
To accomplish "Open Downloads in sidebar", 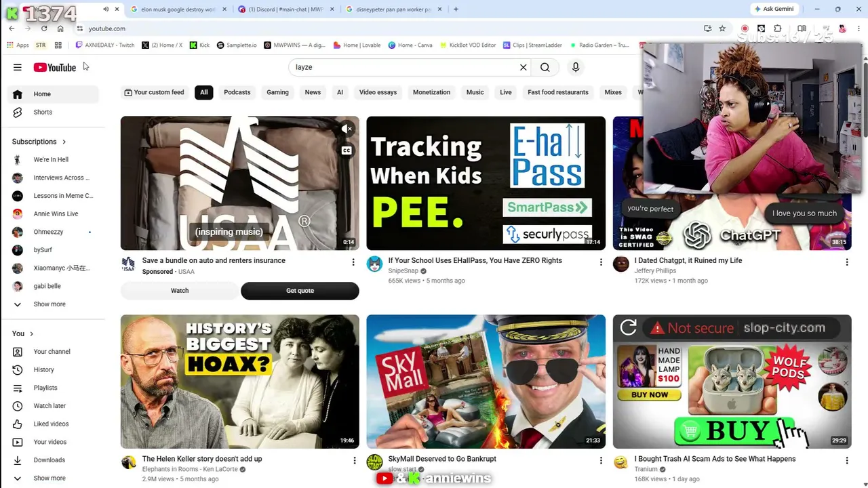I will (54, 460).
